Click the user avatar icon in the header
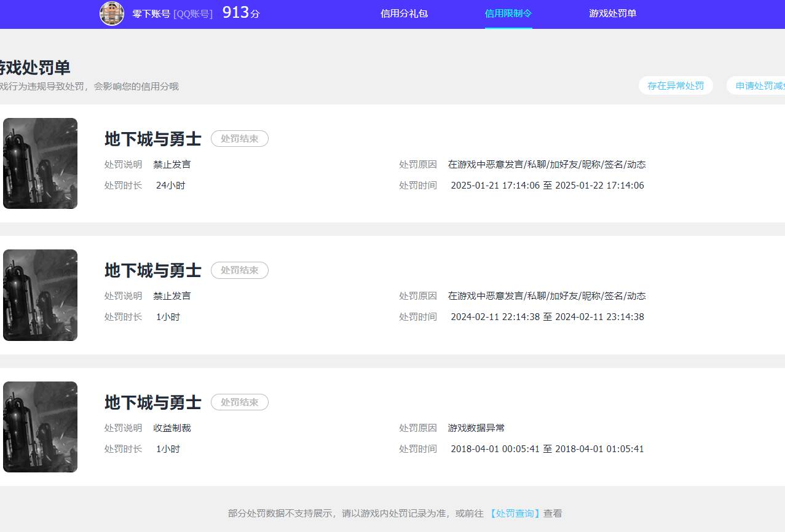The image size is (785, 532). coord(112,12)
